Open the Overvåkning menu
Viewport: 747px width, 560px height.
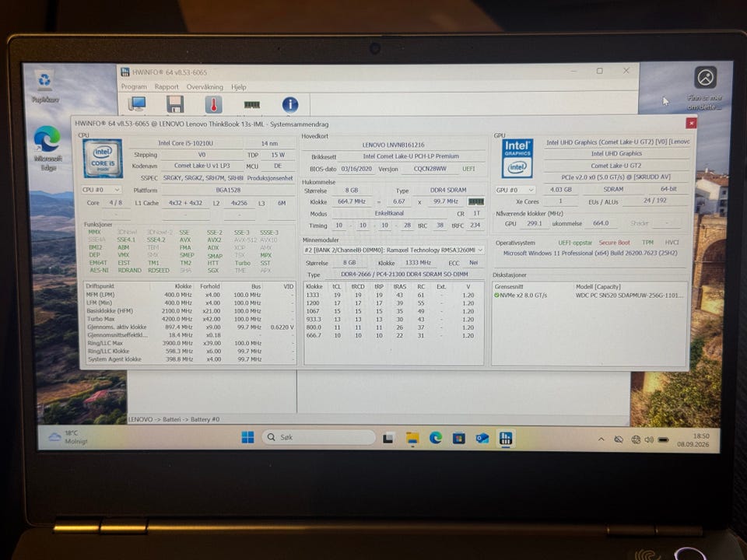tap(205, 86)
